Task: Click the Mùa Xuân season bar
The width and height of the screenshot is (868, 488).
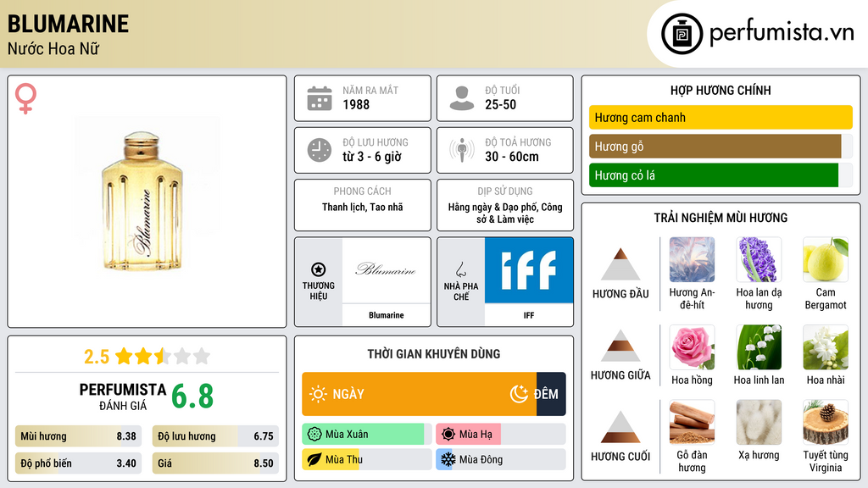Action: point(366,435)
